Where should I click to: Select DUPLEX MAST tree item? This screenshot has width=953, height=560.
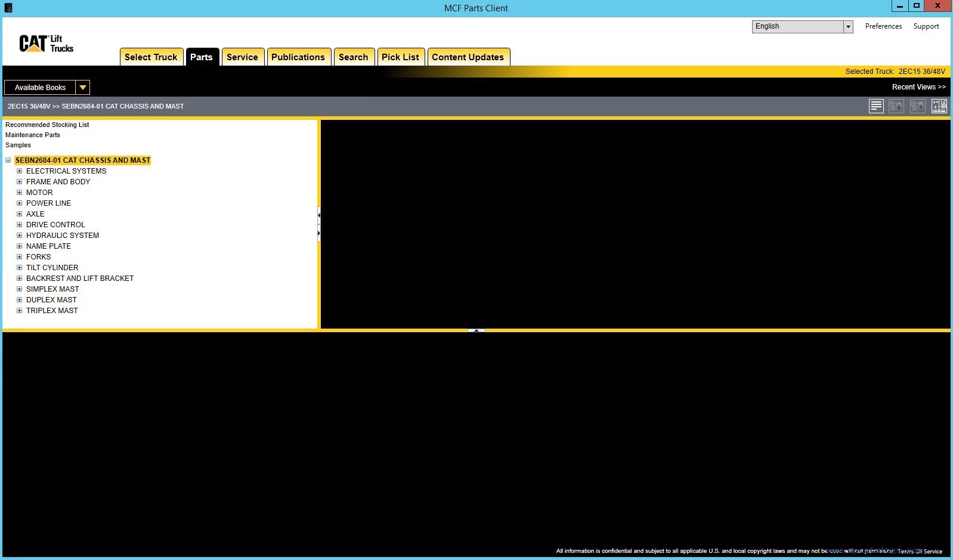(51, 300)
